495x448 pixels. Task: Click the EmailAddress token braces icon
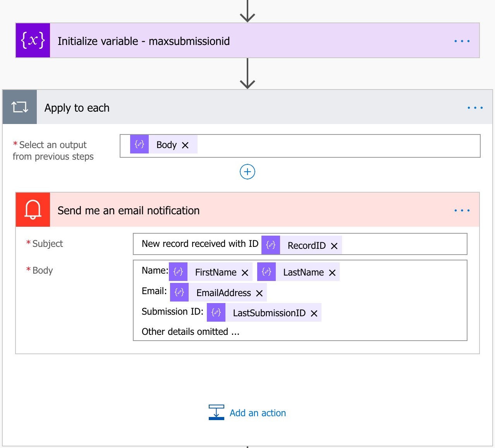(179, 292)
